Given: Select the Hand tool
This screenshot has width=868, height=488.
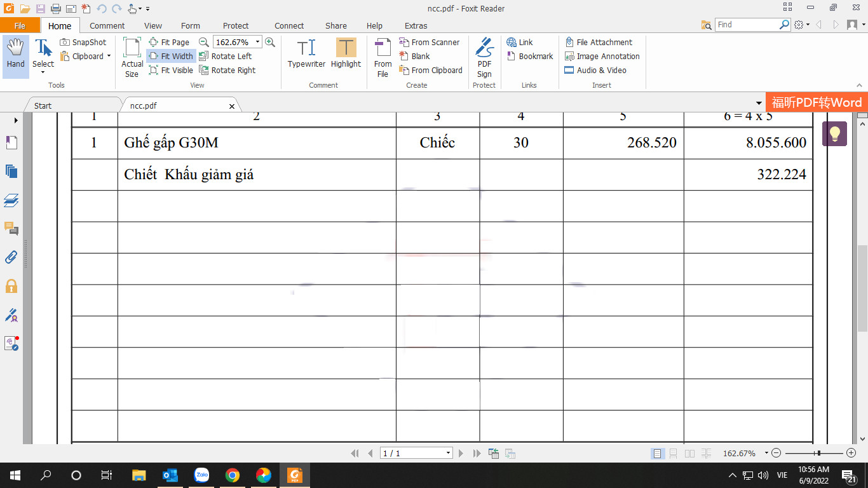Looking at the screenshot, I should (x=16, y=55).
